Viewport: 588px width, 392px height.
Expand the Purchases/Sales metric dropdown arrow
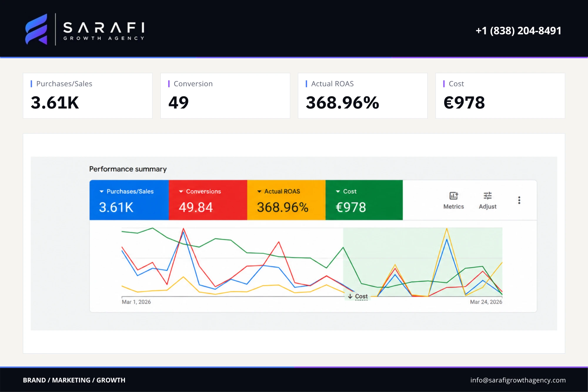[x=101, y=191]
